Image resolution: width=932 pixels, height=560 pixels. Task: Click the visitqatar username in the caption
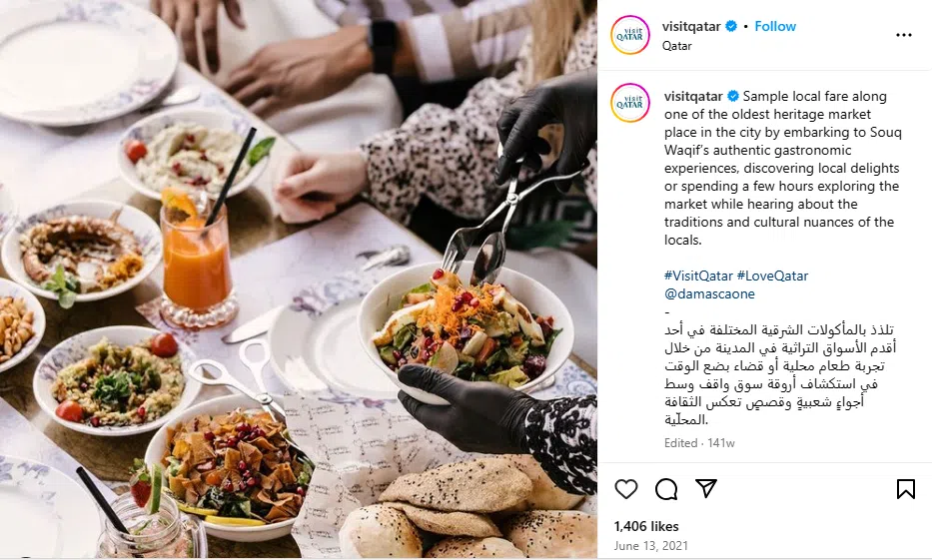point(693,96)
